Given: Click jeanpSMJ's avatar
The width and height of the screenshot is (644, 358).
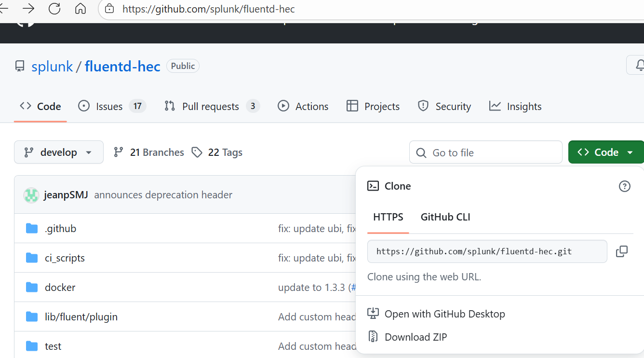Looking at the screenshot, I should [31, 195].
